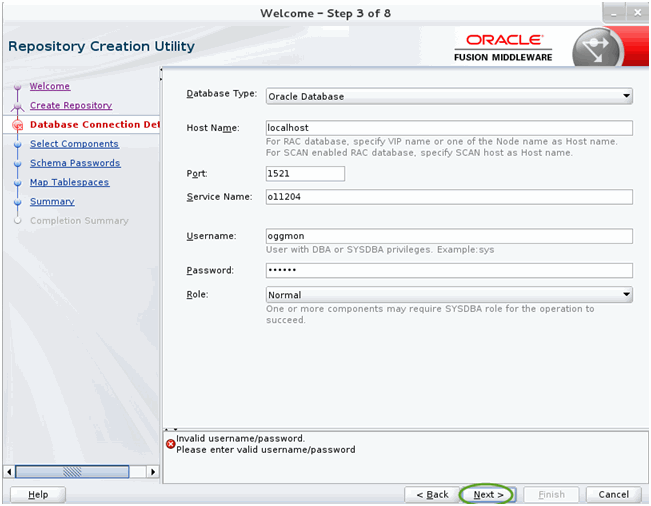The image size is (651, 506).
Task: Go to the Welcome step
Action: 50,86
